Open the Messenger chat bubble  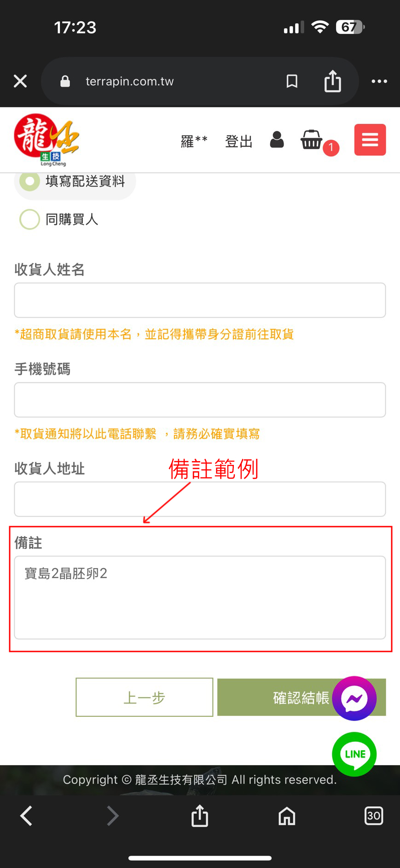coord(354,698)
